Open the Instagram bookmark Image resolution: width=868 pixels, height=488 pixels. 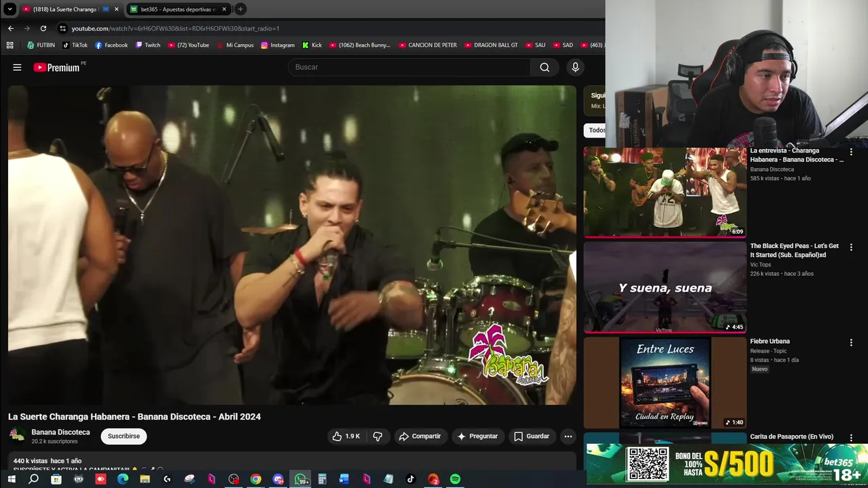click(277, 45)
